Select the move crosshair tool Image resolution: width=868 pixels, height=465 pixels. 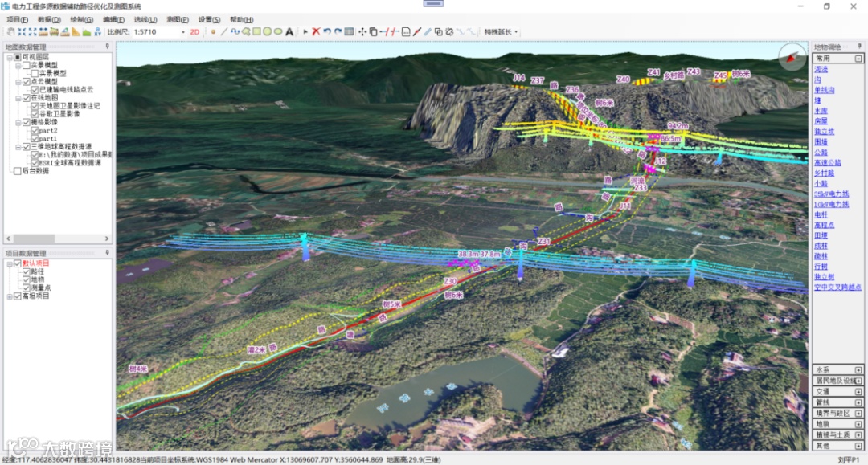pyautogui.click(x=362, y=32)
